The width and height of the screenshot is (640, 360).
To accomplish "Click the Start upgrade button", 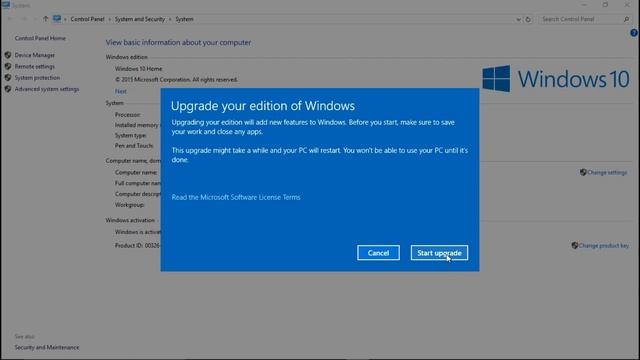I will pos(439,253).
